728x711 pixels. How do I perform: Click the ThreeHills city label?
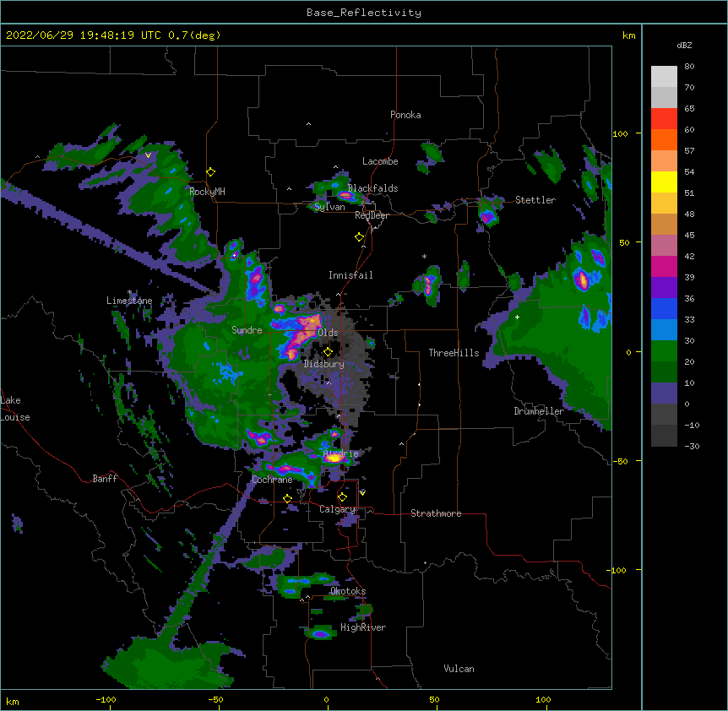pyautogui.click(x=454, y=353)
